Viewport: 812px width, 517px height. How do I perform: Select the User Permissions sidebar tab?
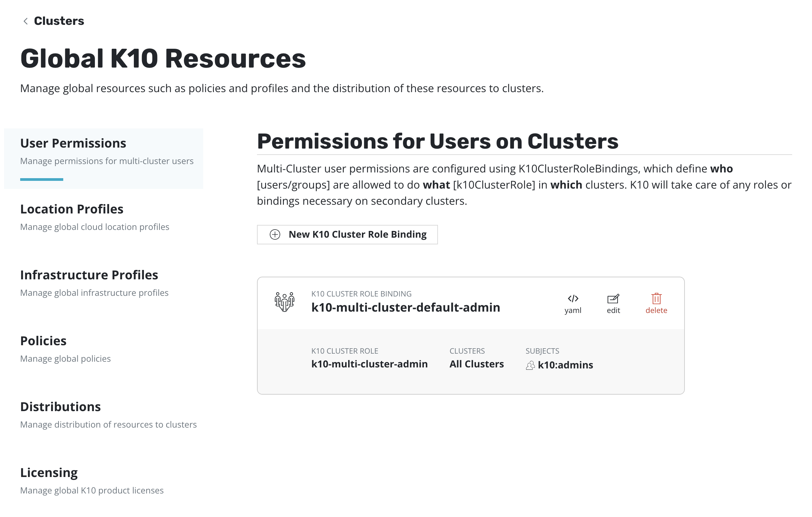pyautogui.click(x=73, y=144)
